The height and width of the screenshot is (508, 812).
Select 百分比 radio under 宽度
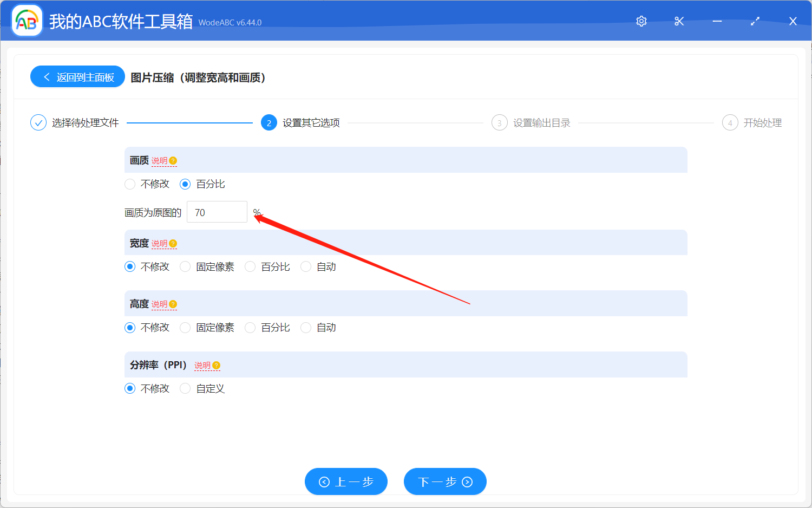[x=250, y=267]
